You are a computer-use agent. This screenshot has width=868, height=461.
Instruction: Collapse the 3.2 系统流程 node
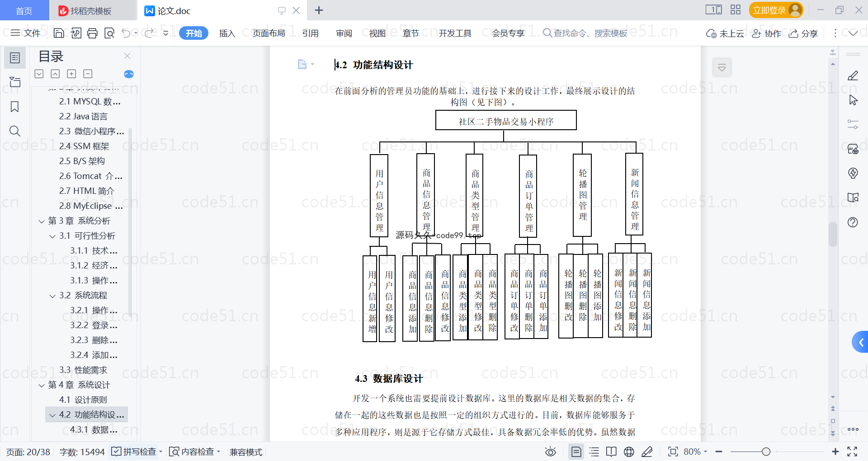point(52,296)
